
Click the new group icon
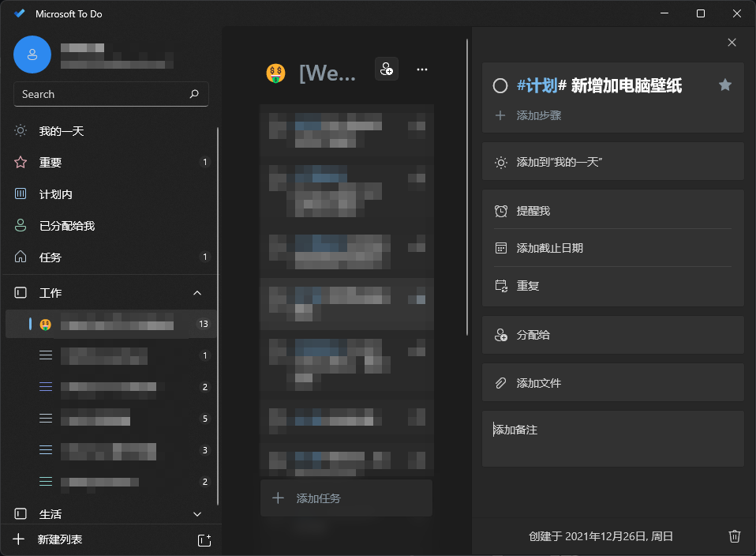click(204, 540)
